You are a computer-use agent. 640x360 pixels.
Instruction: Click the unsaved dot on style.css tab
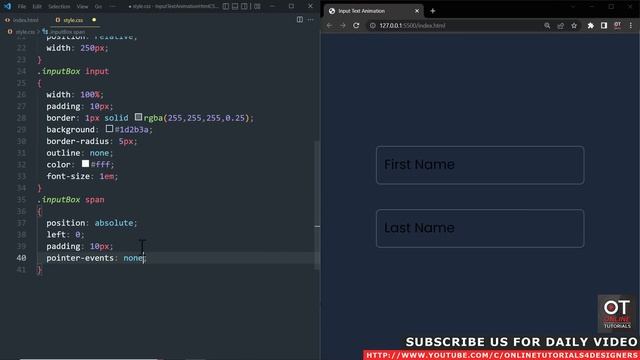click(x=94, y=20)
